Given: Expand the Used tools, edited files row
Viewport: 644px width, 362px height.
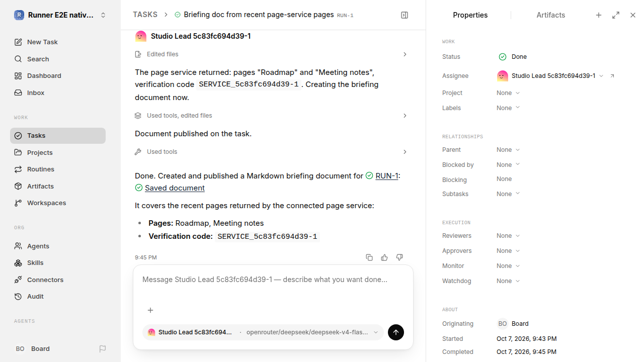Looking at the screenshot, I should coord(272,116).
